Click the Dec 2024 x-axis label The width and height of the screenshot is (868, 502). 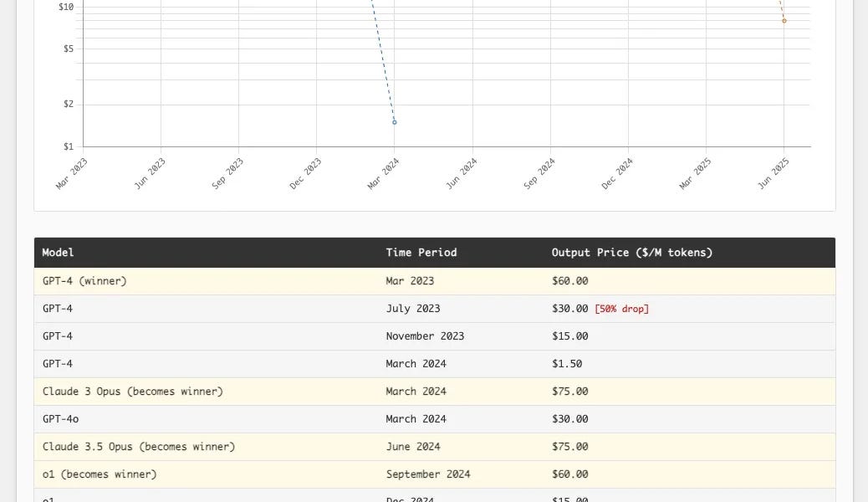(x=617, y=174)
